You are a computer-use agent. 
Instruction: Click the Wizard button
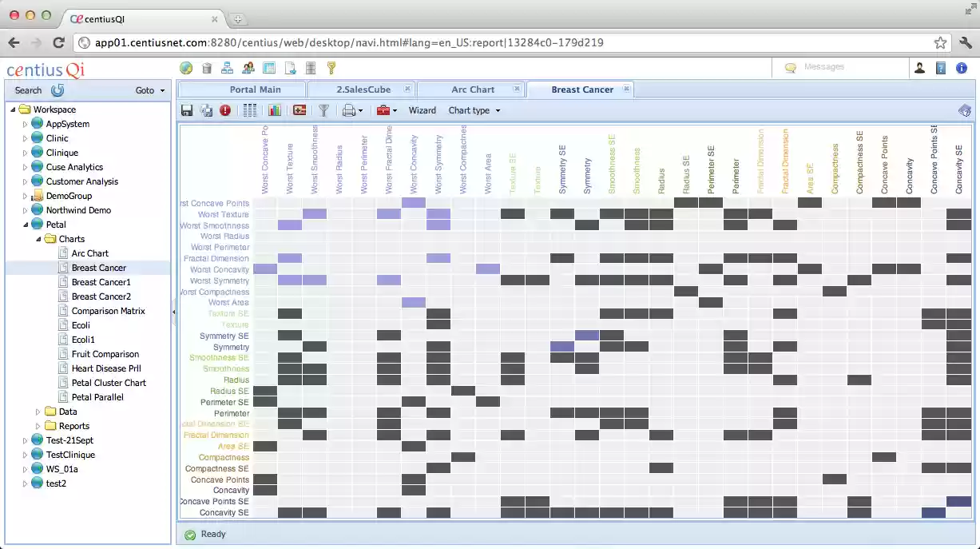[423, 110]
